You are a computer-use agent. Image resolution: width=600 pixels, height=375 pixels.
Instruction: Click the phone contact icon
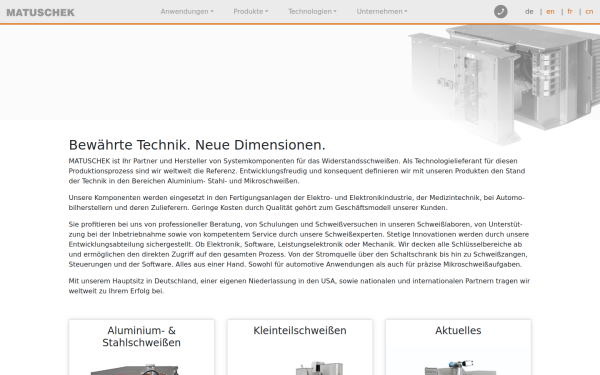pyautogui.click(x=501, y=11)
